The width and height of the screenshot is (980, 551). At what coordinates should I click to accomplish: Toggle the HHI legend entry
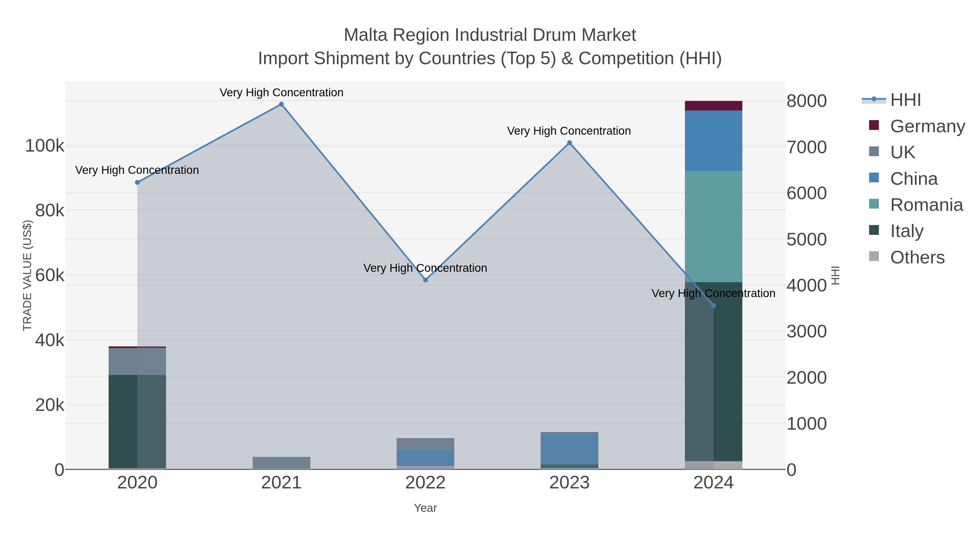click(892, 100)
